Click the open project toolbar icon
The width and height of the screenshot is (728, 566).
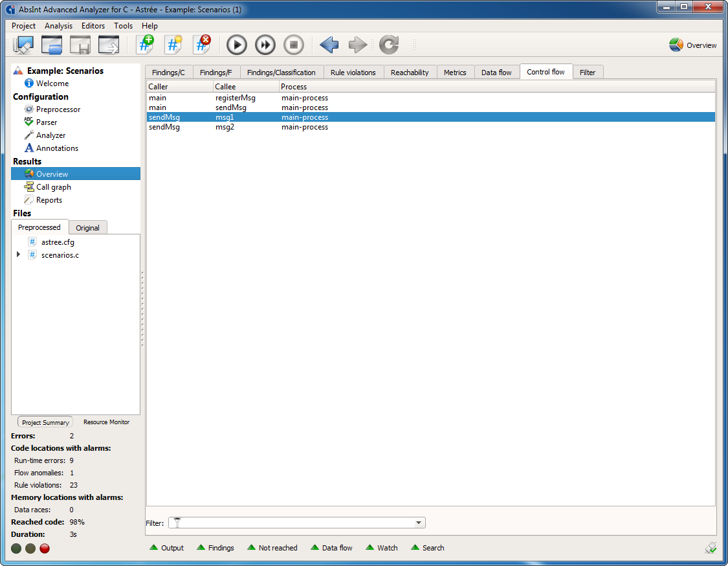point(52,45)
